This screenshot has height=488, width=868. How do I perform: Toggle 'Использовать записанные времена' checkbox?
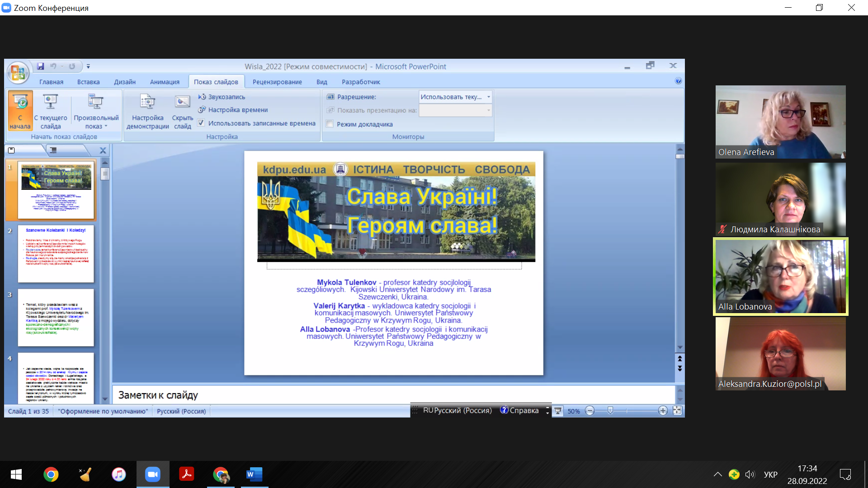(x=201, y=123)
